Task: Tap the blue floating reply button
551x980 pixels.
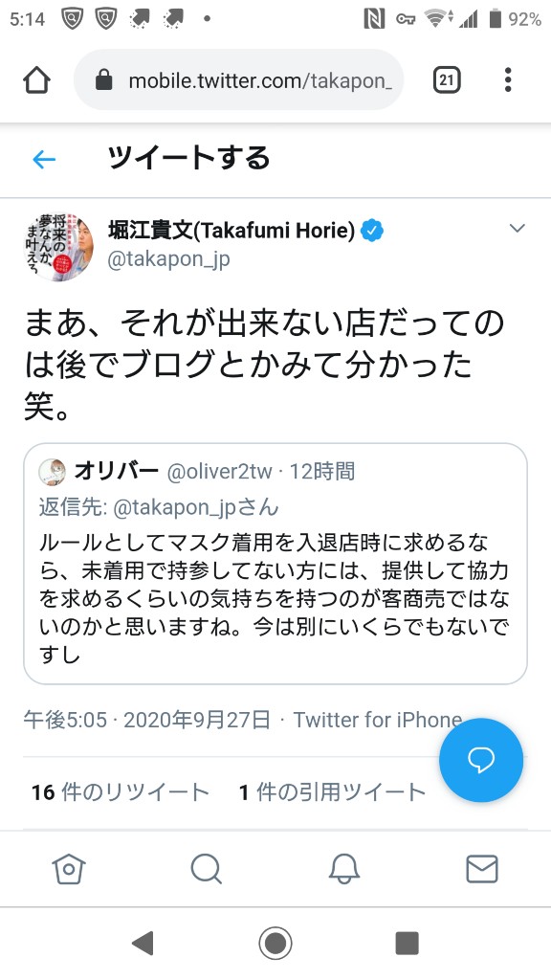Action: pos(481,760)
